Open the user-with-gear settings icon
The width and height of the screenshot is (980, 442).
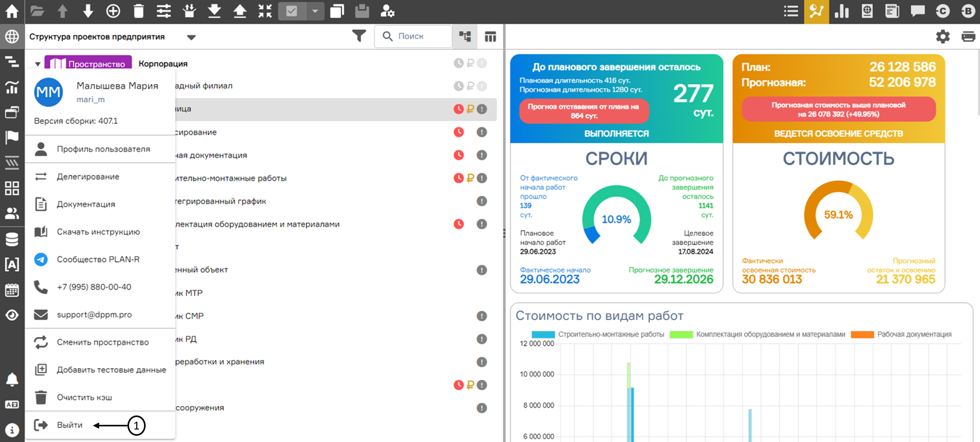(x=388, y=11)
